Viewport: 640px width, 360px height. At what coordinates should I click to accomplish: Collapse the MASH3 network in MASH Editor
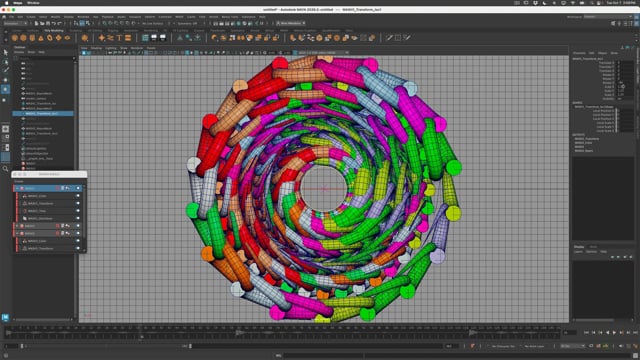(17, 233)
